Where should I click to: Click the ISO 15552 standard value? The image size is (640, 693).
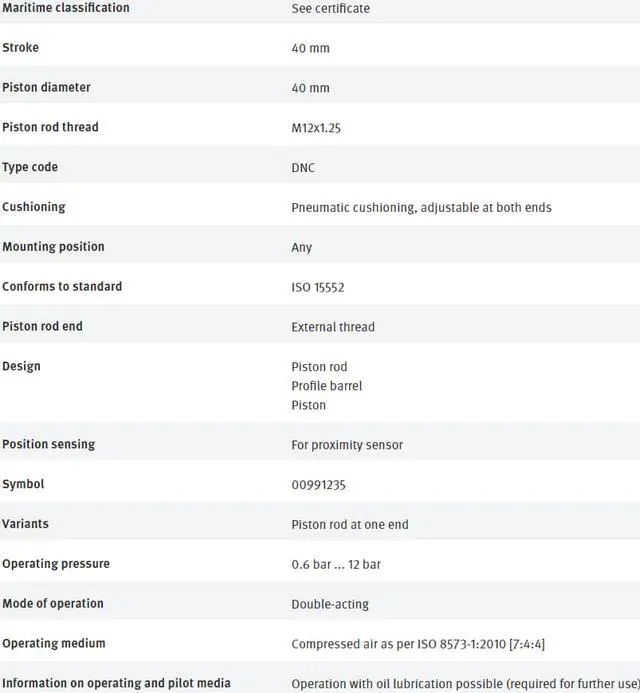pos(317,287)
